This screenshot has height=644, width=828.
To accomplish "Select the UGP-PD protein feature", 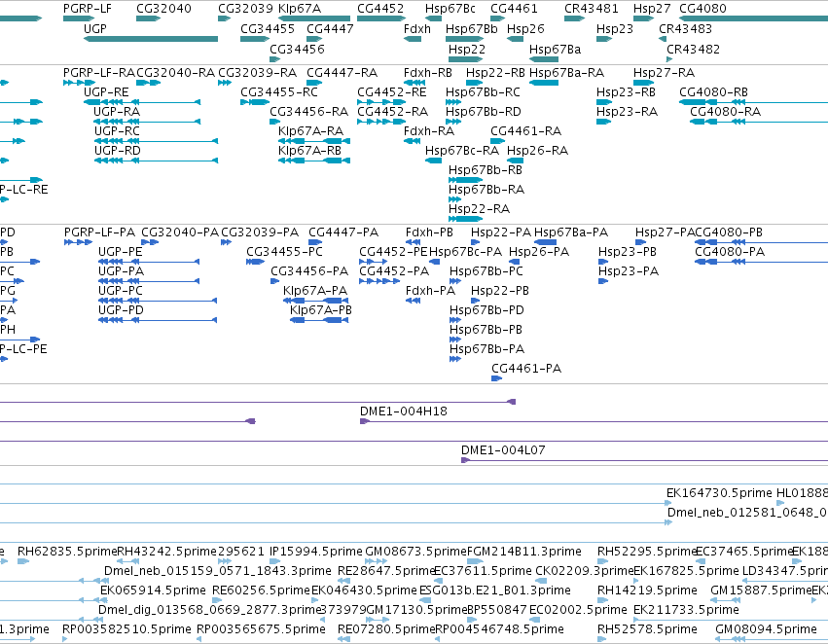I will point(158,320).
